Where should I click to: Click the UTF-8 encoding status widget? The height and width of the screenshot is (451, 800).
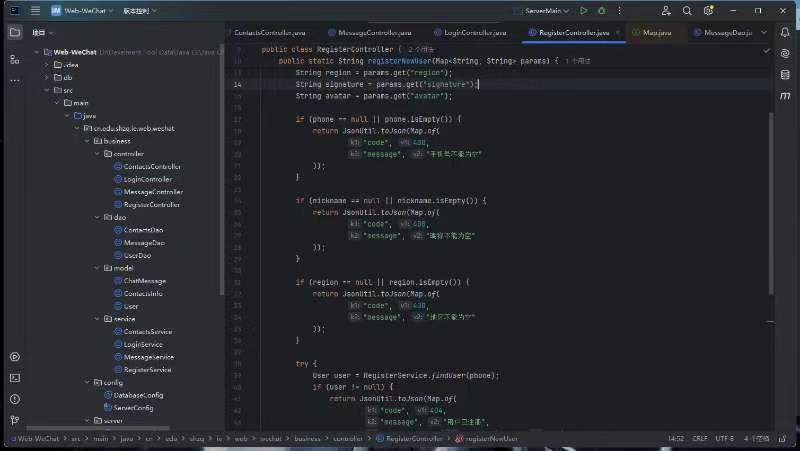(x=724, y=438)
